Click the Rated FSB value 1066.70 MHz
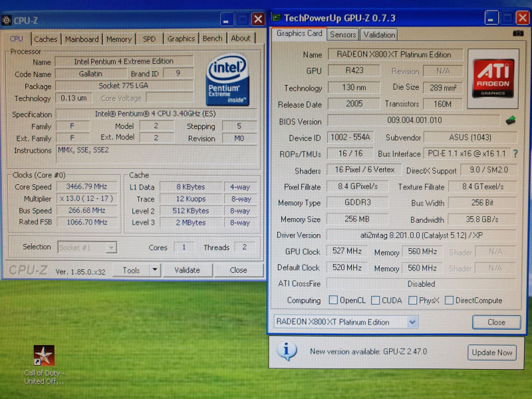 (x=86, y=222)
